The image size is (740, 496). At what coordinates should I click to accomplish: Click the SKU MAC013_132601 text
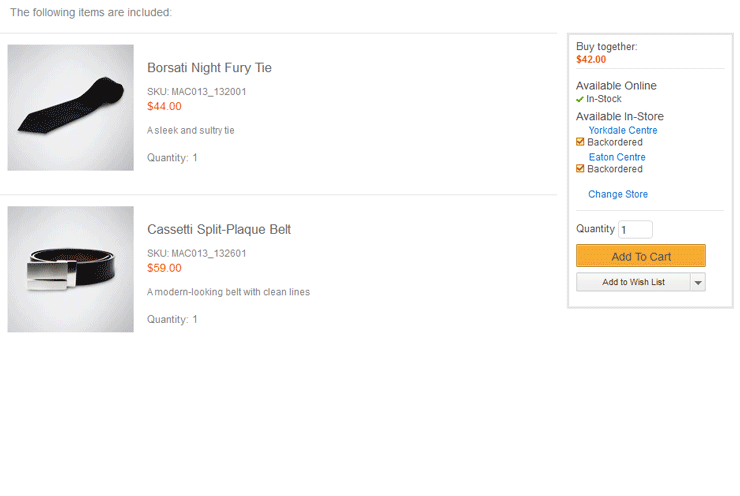pyautogui.click(x=196, y=254)
